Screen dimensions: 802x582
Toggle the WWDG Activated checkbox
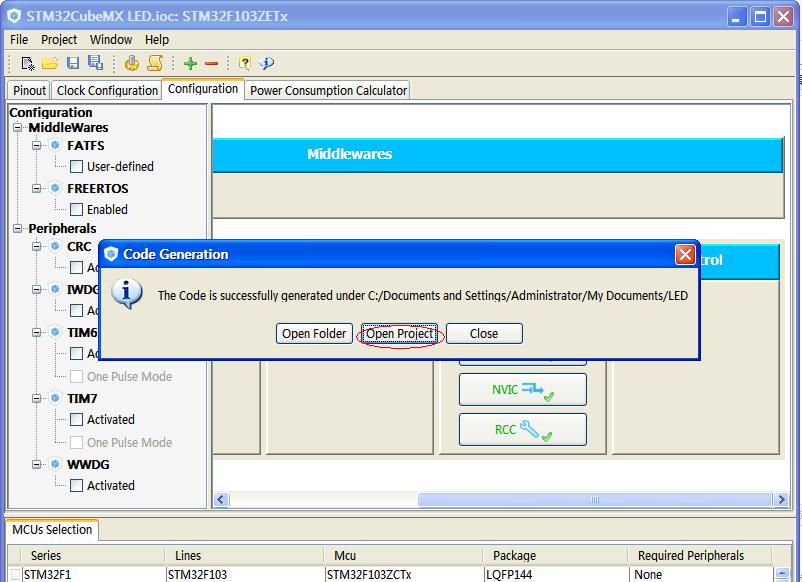pos(76,485)
